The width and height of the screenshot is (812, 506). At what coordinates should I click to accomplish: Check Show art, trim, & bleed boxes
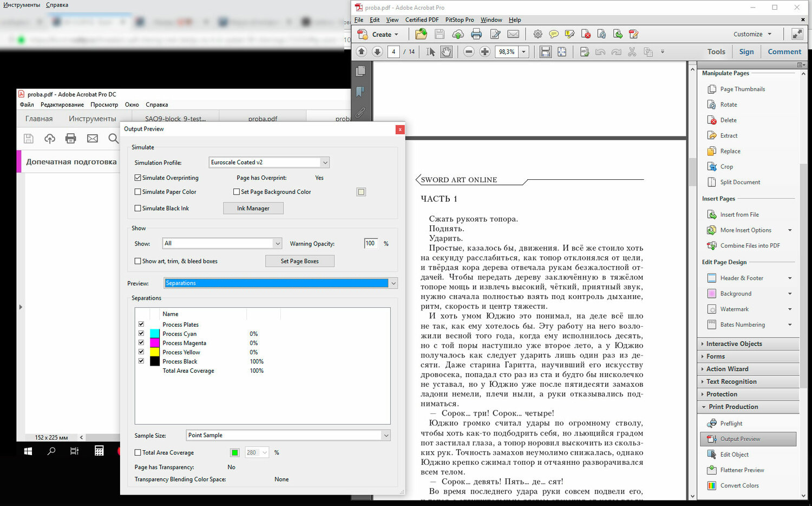(x=137, y=261)
